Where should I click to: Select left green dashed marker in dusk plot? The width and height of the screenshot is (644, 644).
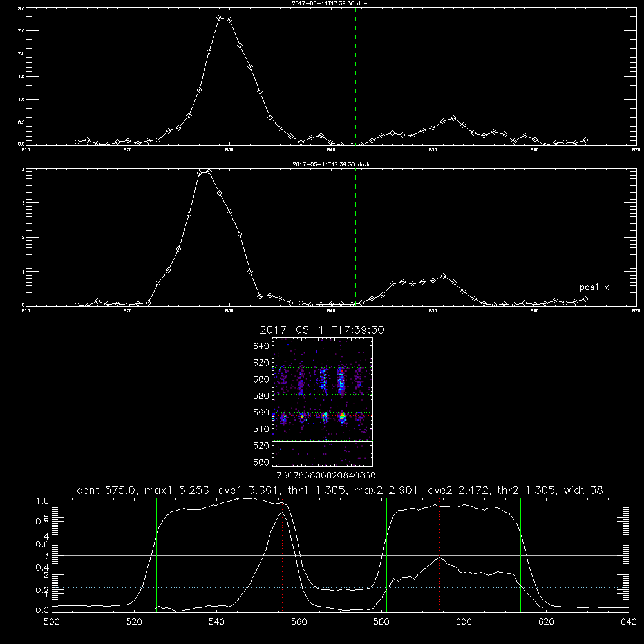pos(205,237)
